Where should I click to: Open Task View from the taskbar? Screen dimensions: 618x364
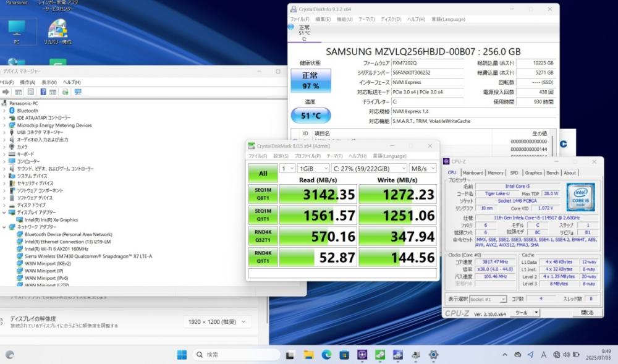[290, 355]
